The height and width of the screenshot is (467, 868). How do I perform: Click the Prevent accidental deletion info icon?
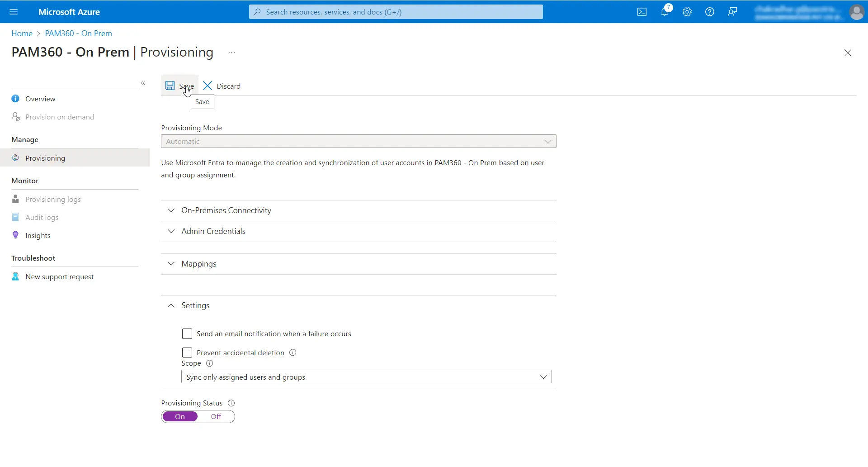point(293,353)
